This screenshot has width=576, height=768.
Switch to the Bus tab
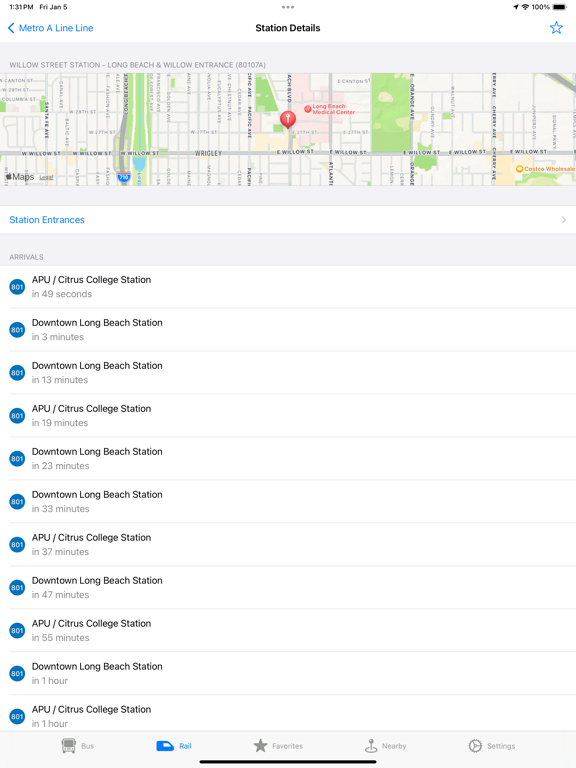77,746
